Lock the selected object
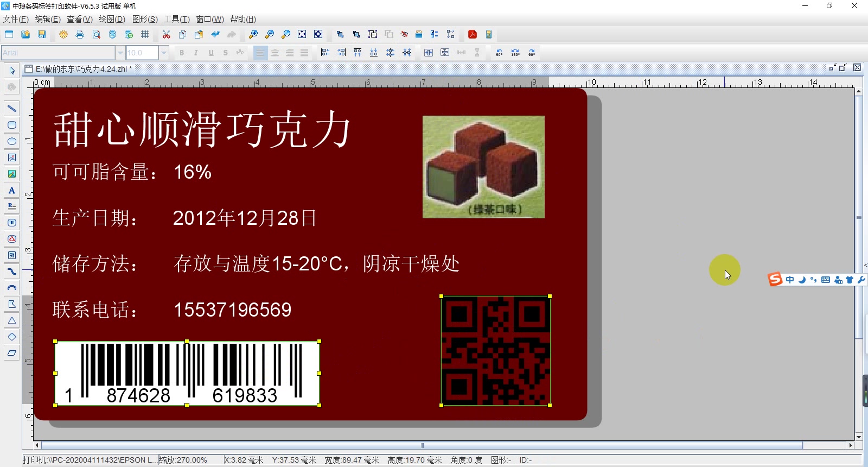The image size is (868, 467). (419, 34)
